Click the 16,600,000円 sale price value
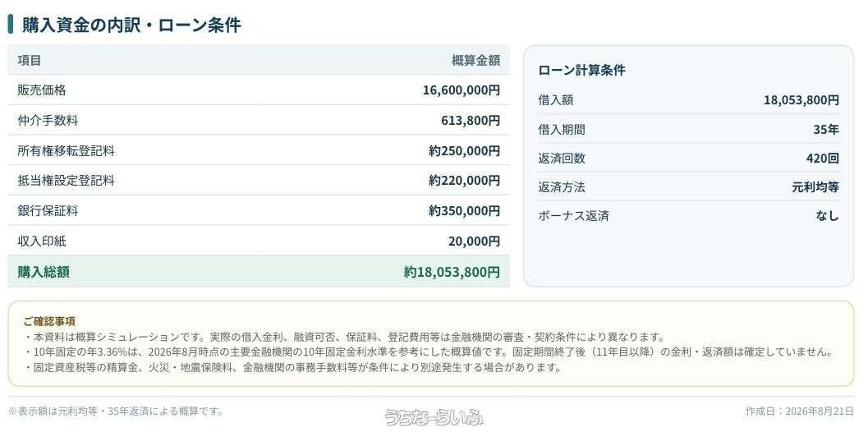This screenshot has height=446, width=868. pos(462,90)
